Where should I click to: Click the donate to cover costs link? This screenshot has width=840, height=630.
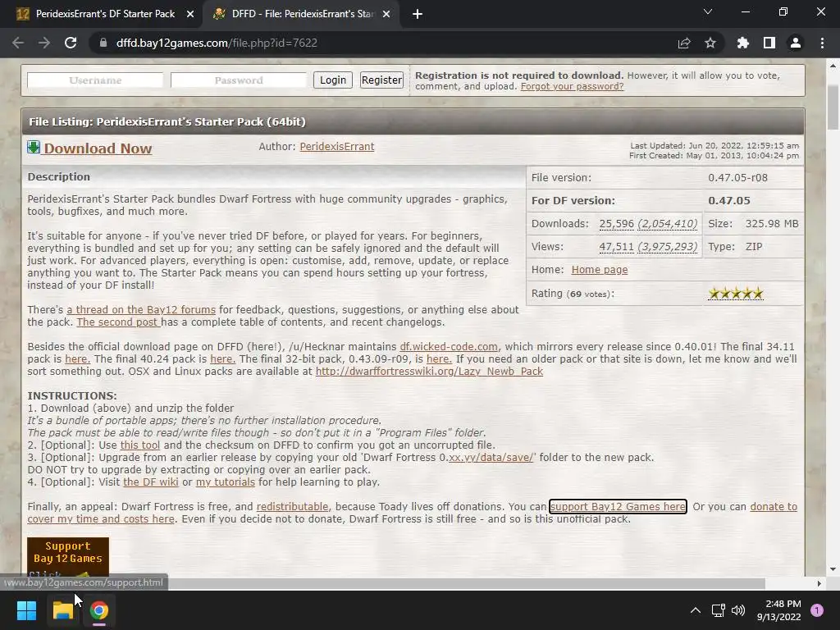pyautogui.click(x=101, y=519)
